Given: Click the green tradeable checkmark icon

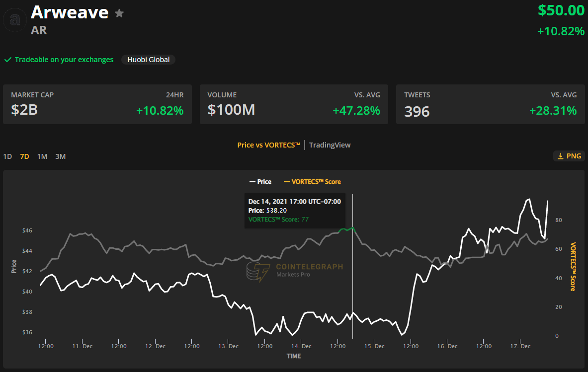Looking at the screenshot, I should coord(7,60).
